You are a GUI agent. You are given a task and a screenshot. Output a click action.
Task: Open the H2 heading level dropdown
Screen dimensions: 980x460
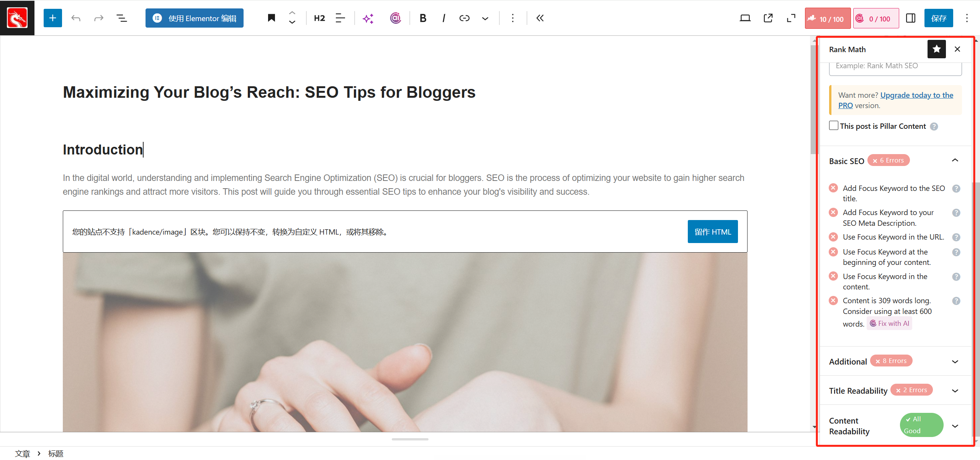click(319, 18)
